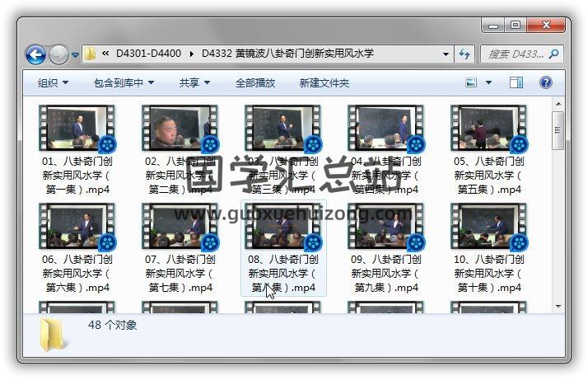Open the view options dropdown arrow
The image size is (588, 380).
[x=488, y=82]
